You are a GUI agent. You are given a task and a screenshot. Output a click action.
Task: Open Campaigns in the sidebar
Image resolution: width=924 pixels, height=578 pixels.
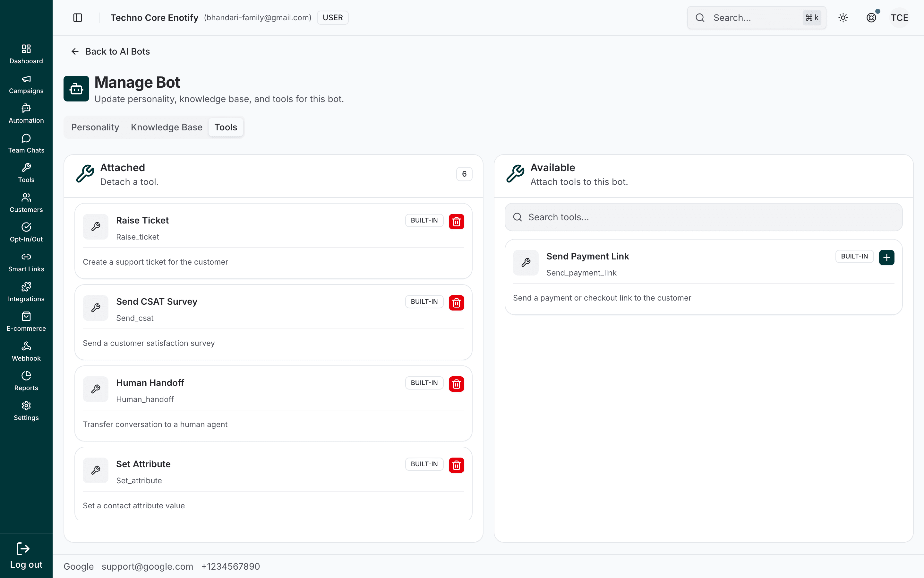point(26,84)
